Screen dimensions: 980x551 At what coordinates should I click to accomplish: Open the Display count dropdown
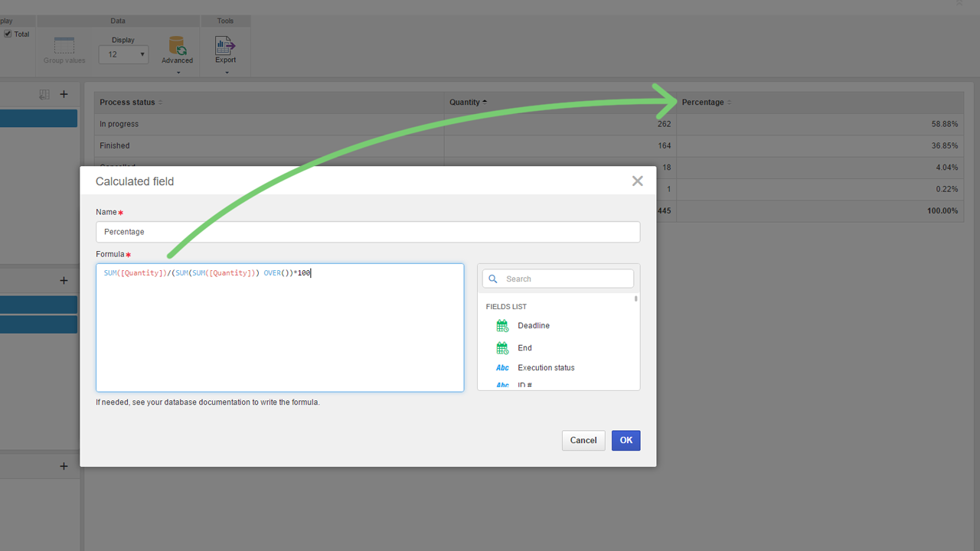(x=123, y=54)
